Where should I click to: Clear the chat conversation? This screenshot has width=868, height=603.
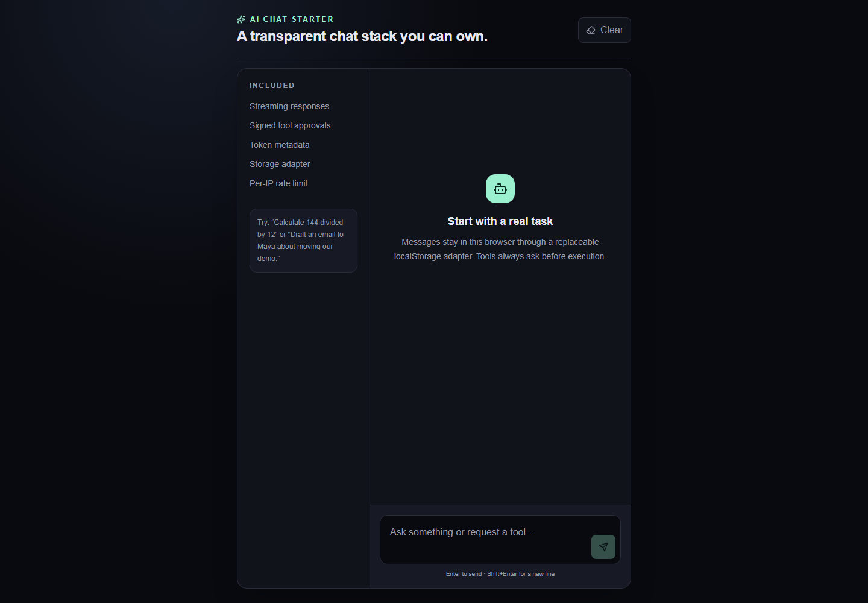click(605, 30)
